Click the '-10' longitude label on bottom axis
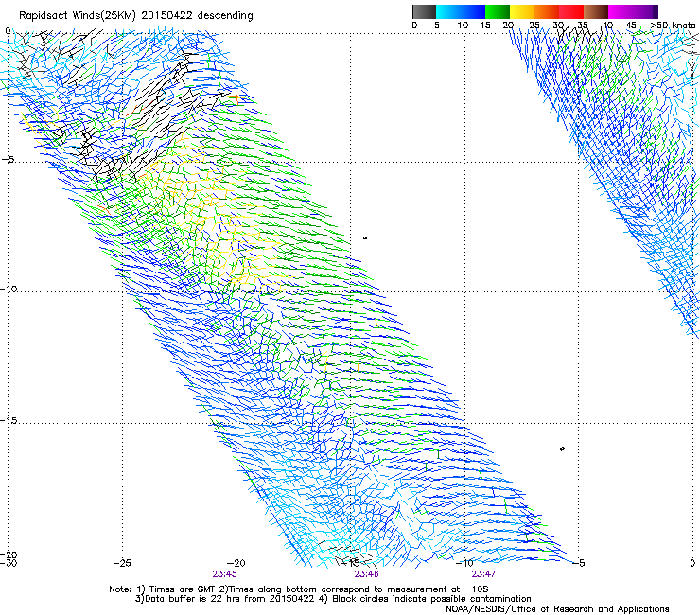 tap(464, 563)
